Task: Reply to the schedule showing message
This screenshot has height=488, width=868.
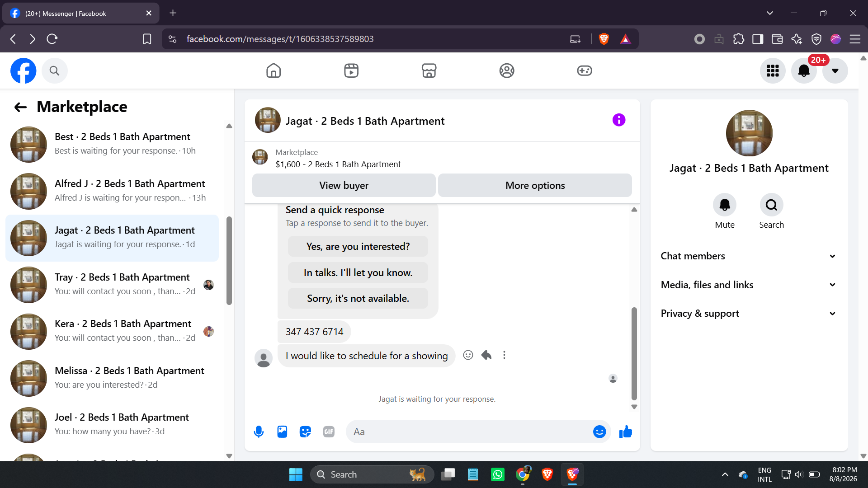Action: 486,355
